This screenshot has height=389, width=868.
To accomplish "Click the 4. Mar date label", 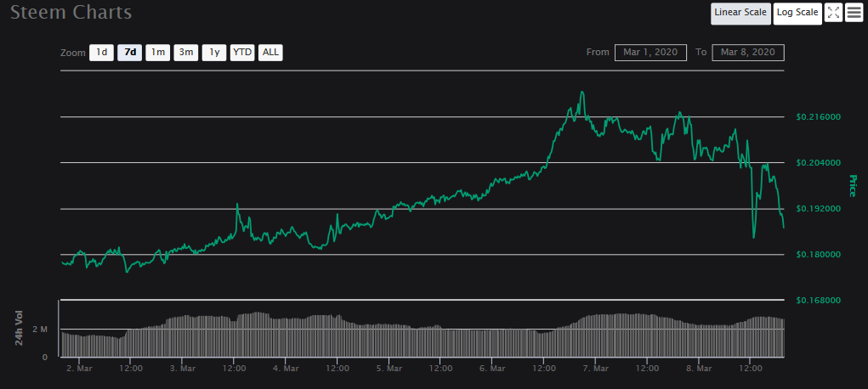I will tap(285, 368).
